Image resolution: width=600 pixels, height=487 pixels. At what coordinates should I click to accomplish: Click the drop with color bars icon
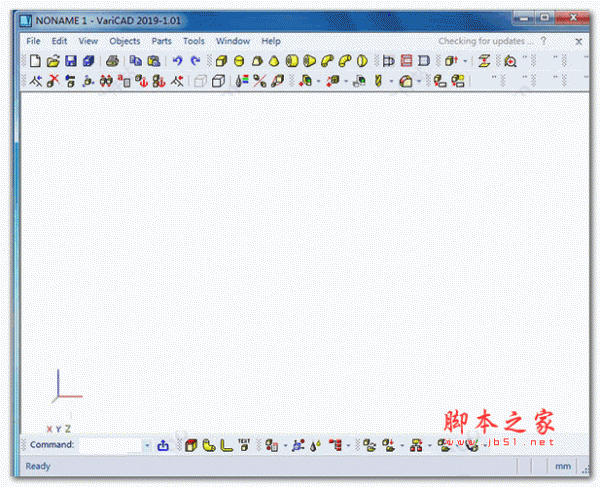(242, 81)
